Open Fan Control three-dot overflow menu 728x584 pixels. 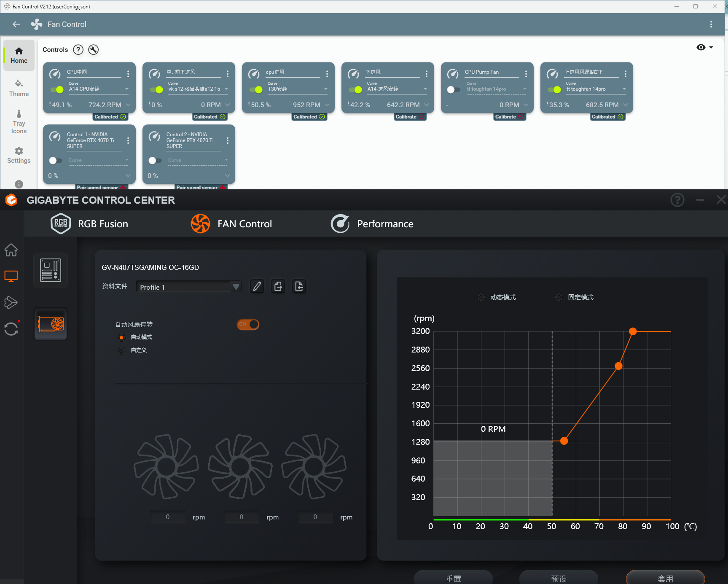pos(711,24)
